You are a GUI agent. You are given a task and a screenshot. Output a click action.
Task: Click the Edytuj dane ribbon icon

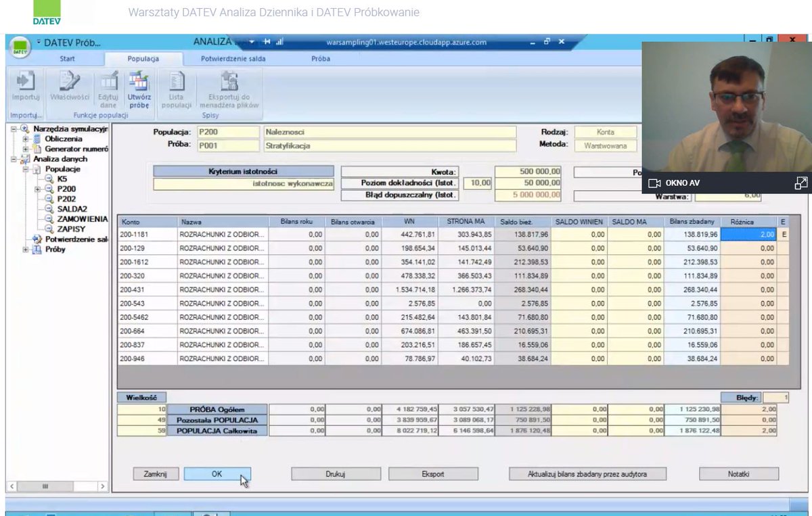[x=108, y=82]
